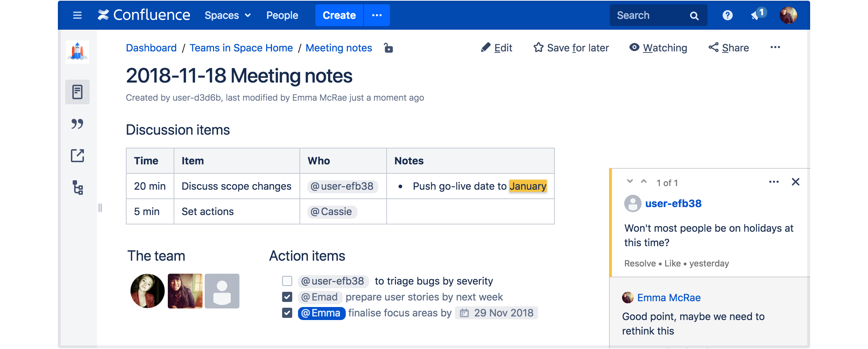Toggle Watching for this page
This screenshot has width=868, height=349.
pyautogui.click(x=658, y=48)
